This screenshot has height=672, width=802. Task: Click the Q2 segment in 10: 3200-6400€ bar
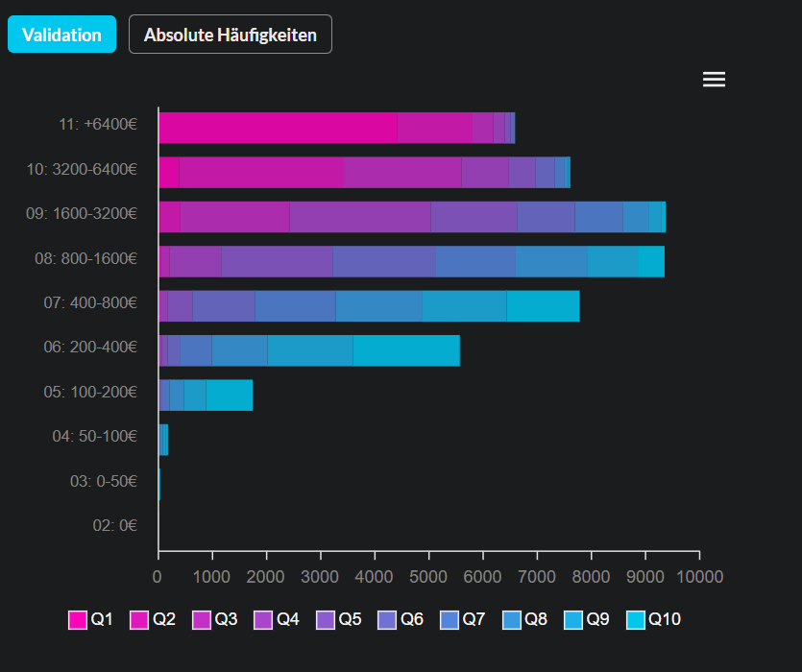point(261,173)
